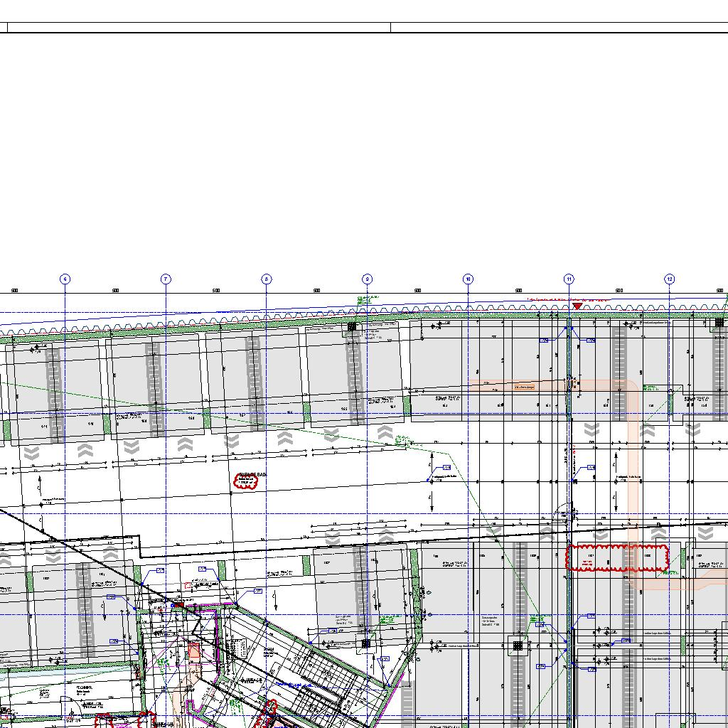
Task: Select the salmon filled rectangle in stairwell
Action: pos(193,651)
